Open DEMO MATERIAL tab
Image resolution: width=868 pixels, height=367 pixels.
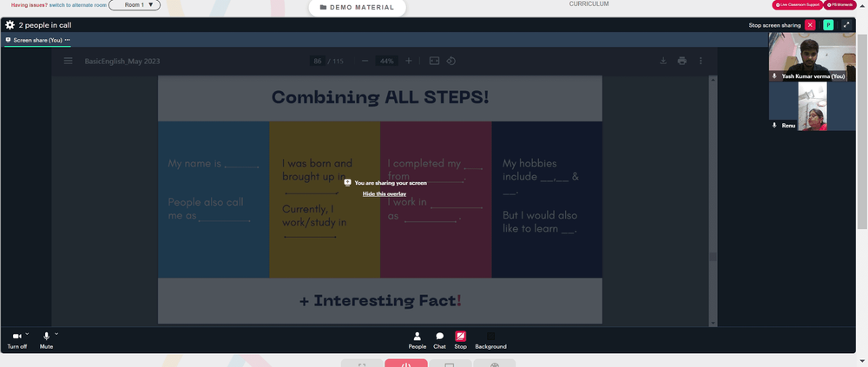(x=357, y=8)
